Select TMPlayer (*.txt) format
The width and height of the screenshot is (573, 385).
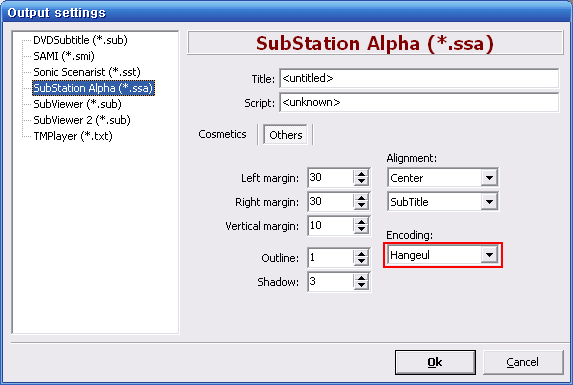(73, 136)
